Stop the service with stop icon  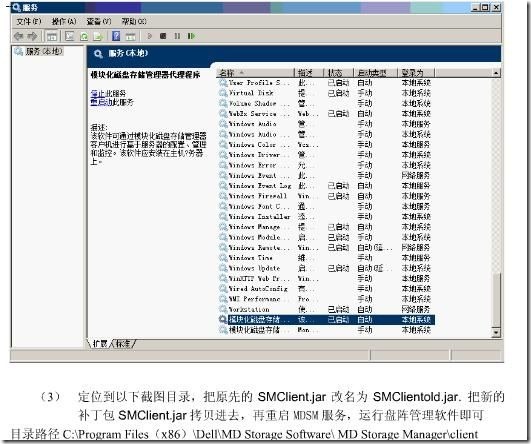click(x=163, y=36)
